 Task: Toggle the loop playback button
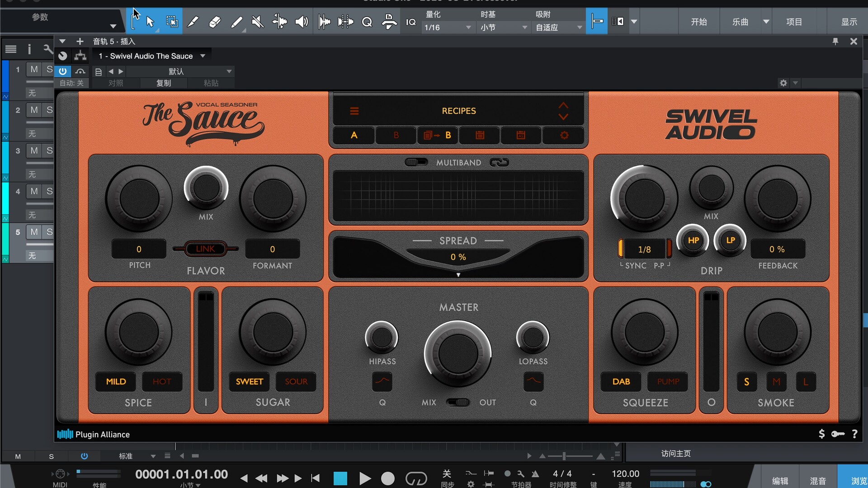(416, 478)
